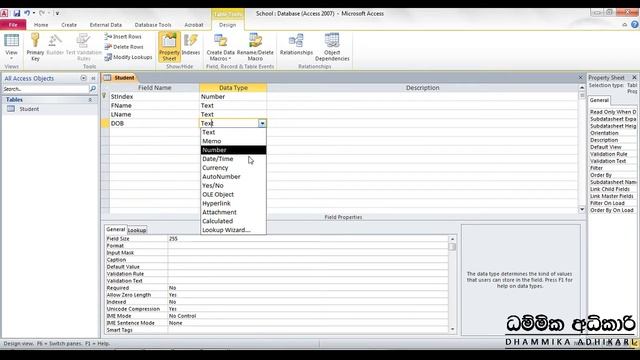The width and height of the screenshot is (640, 360).
Task: Open Customize Quick Access Toolbar dropdown
Action: (x=57, y=13)
